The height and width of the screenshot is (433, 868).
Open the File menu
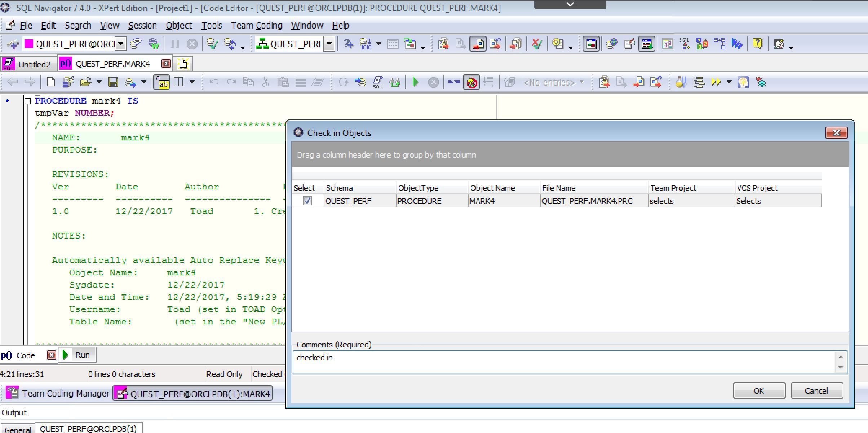26,25
